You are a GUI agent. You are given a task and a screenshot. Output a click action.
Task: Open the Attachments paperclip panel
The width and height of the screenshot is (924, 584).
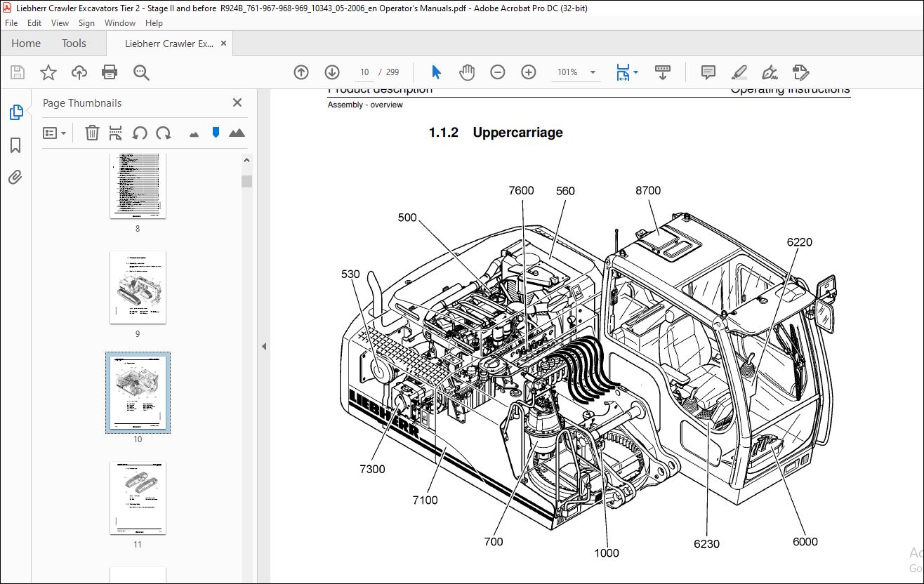[15, 177]
